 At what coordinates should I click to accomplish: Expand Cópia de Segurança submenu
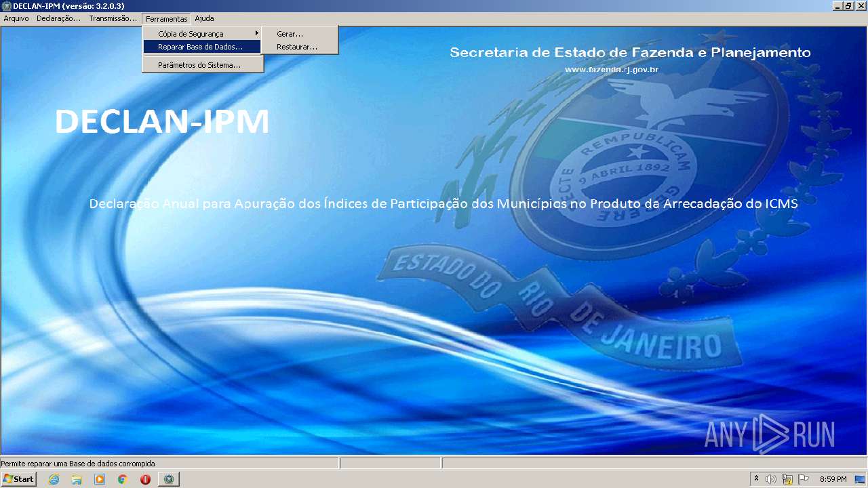coord(202,33)
